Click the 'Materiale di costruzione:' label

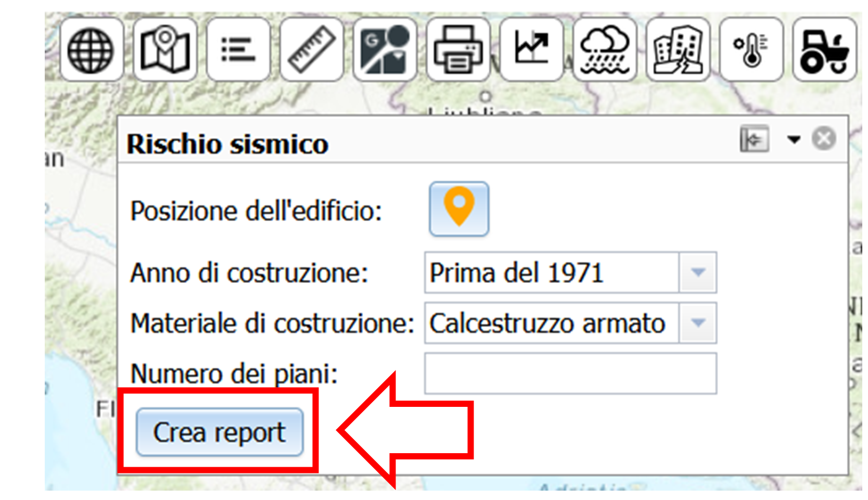[x=272, y=324]
